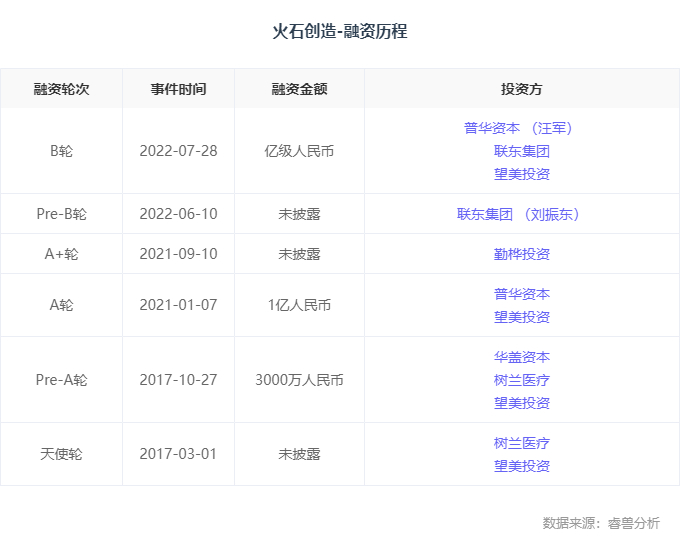Click the 融资轮次 column header
680x559 pixels.
click(x=61, y=89)
